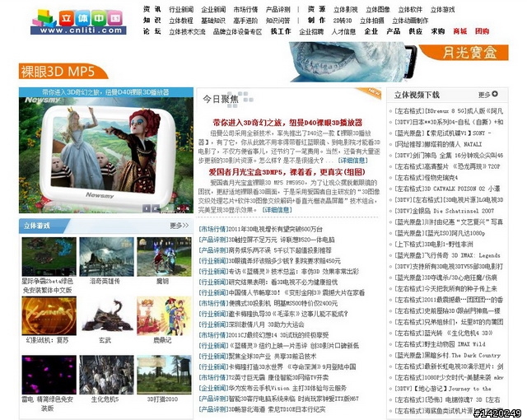
Task: Open the 玄武 game thumbnail
Action: coord(106,316)
